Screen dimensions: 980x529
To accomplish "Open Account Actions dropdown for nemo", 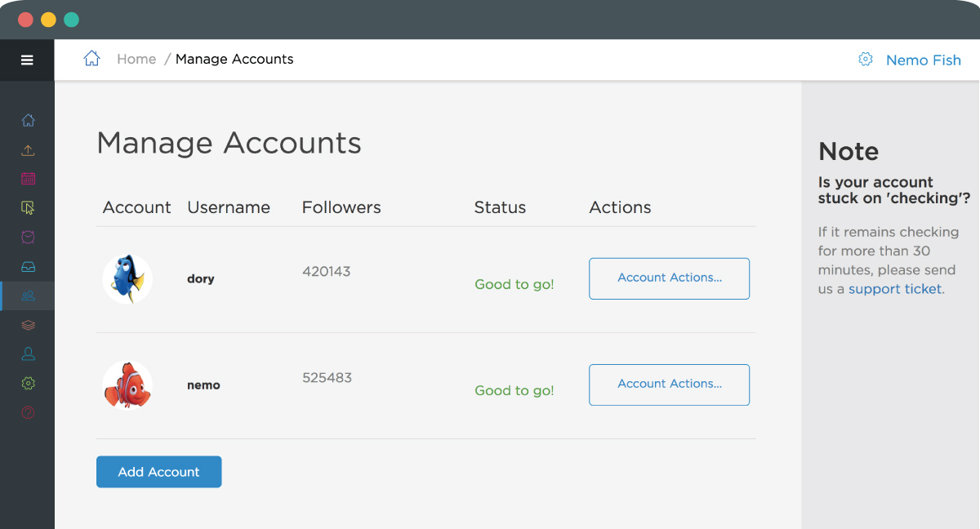I will point(669,385).
